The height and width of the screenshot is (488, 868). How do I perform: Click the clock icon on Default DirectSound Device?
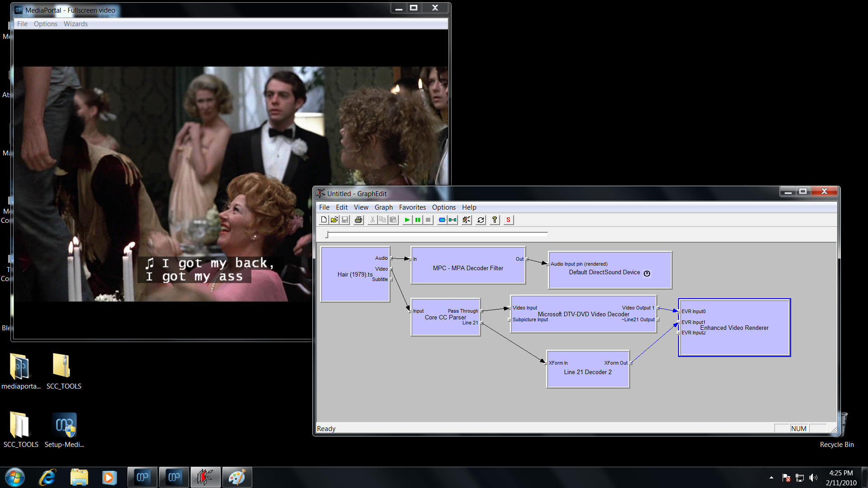[x=647, y=273]
